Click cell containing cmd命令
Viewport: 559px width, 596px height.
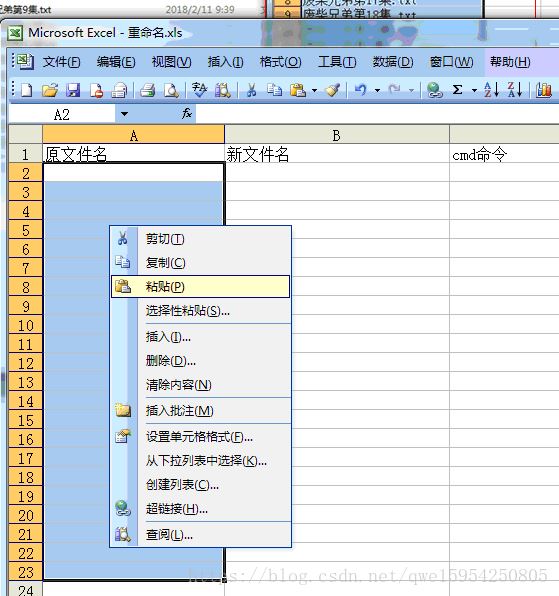tap(504, 154)
